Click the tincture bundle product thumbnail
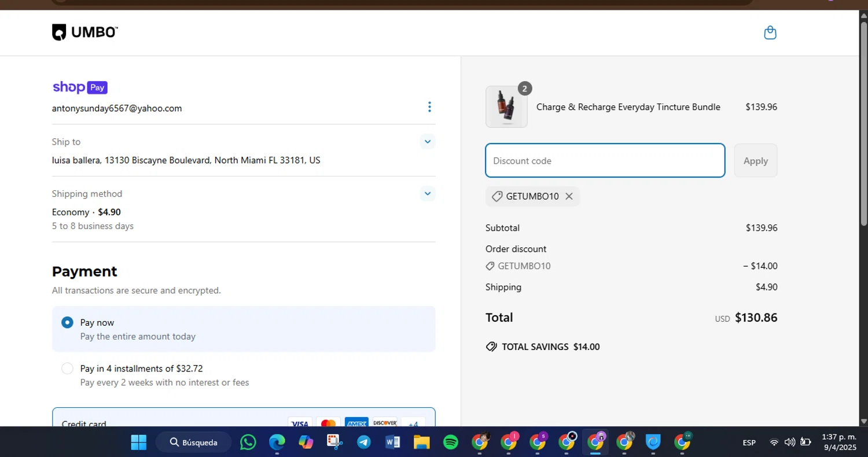 (x=506, y=107)
